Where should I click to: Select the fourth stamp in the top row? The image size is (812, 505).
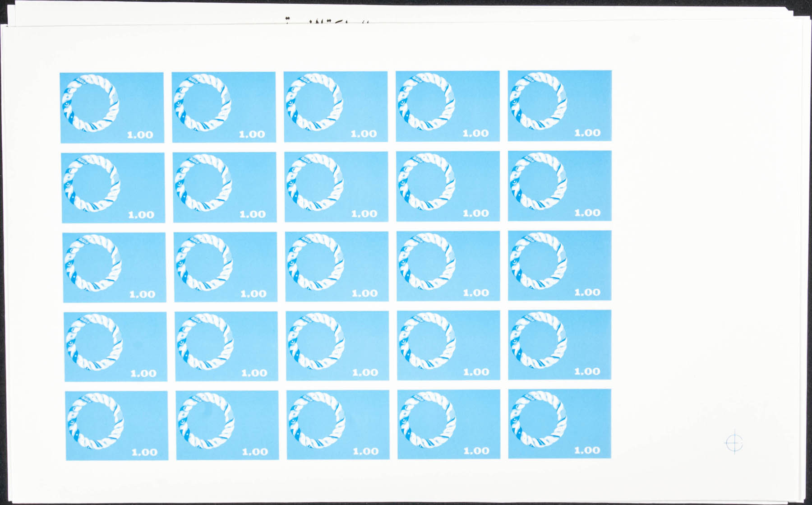(448, 106)
